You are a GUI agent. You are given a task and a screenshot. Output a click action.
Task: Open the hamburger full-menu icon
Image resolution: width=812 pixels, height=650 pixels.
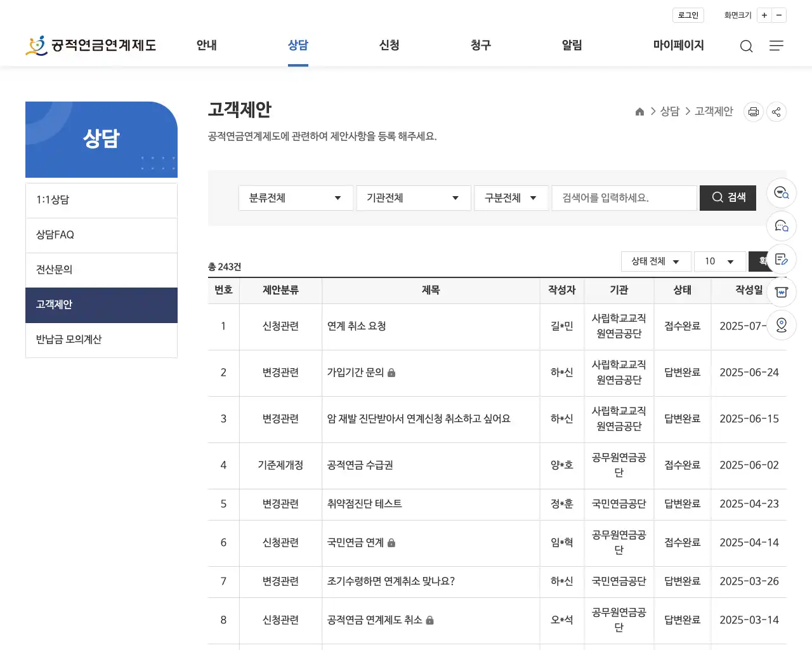(776, 46)
